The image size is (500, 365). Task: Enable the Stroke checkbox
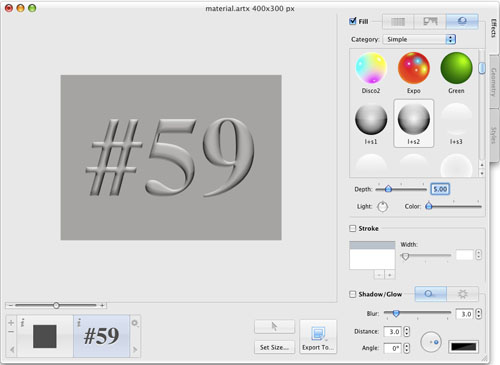coord(352,228)
